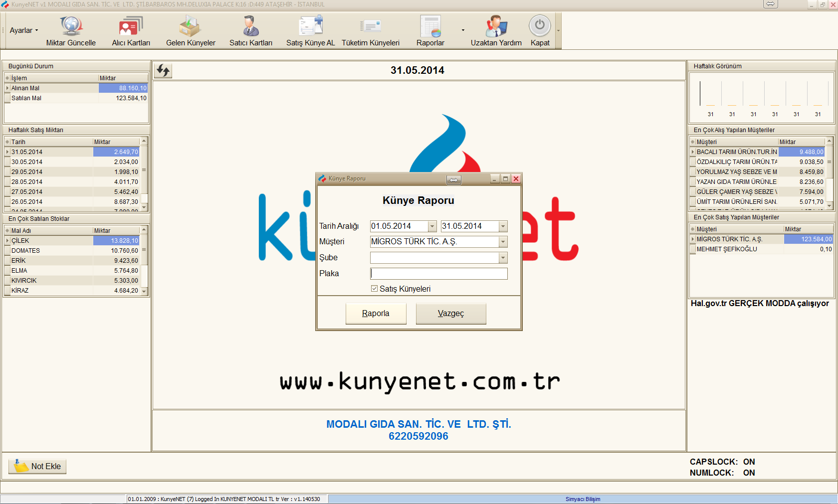Open the Ayarlar menu
Viewport: 838px width, 504px height.
[23, 30]
